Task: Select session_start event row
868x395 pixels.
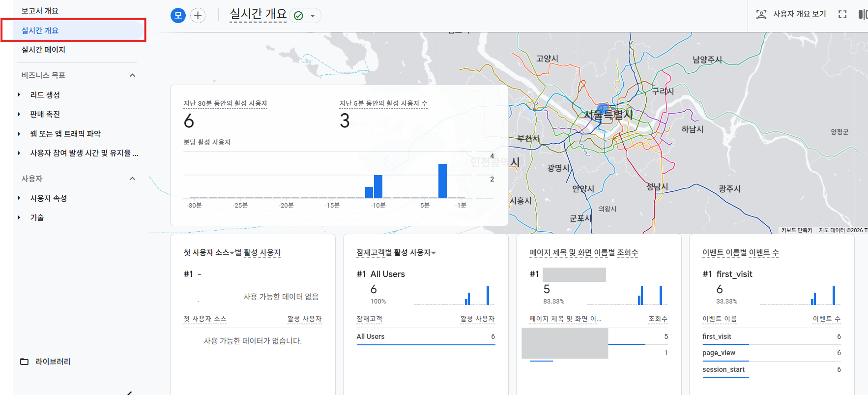Action: (x=772, y=370)
